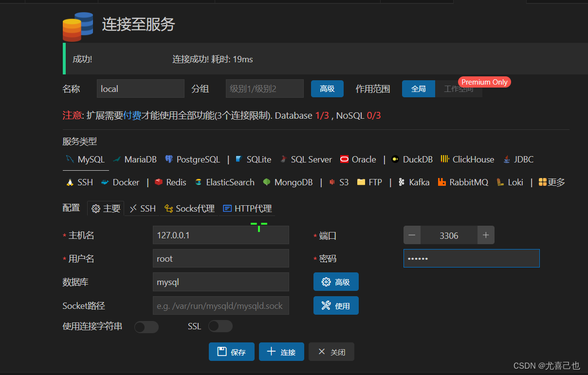
Task: Select the SQL Server service type
Action: click(306, 160)
